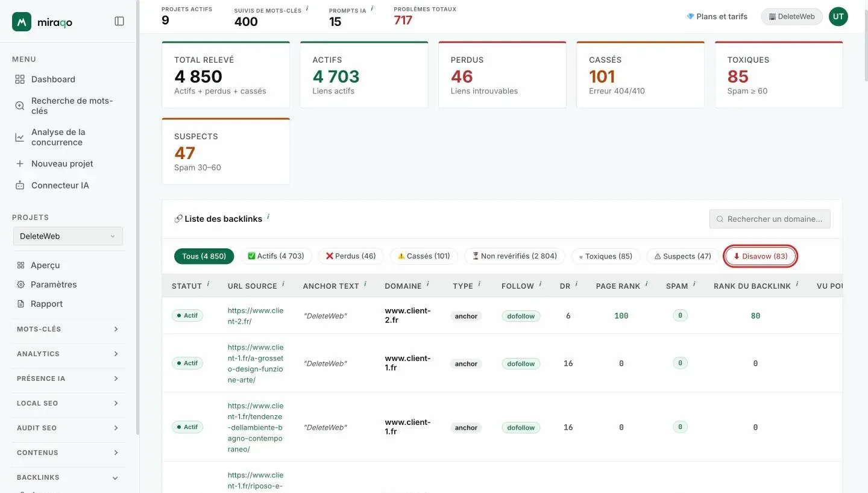Collapse the sidebar with the panel icon
The height and width of the screenshot is (493, 868).
(x=119, y=21)
